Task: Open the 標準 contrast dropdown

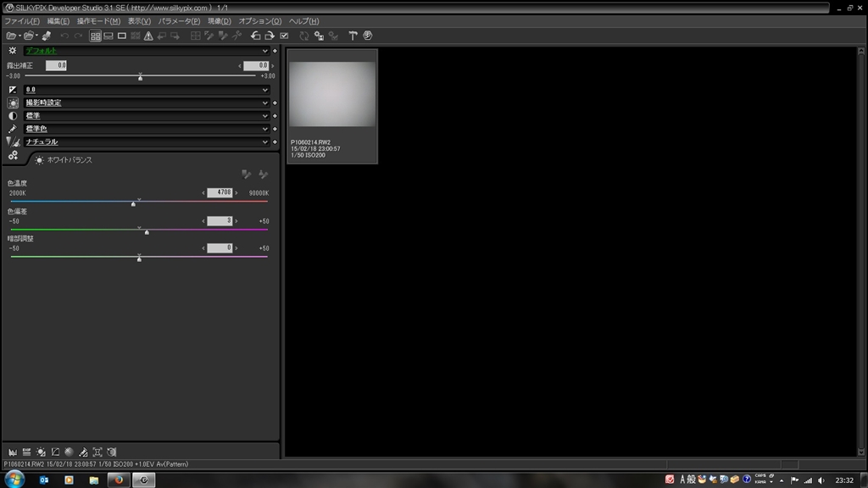Action: click(x=146, y=115)
